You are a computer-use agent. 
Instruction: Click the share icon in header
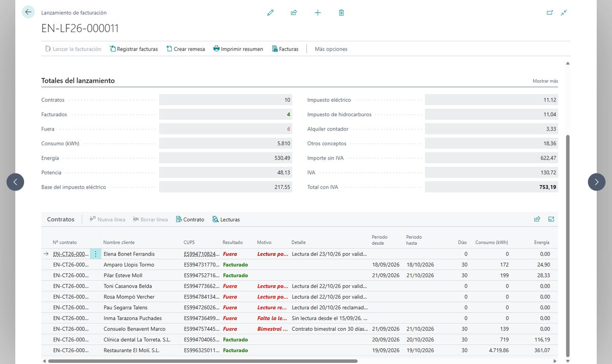[294, 13]
